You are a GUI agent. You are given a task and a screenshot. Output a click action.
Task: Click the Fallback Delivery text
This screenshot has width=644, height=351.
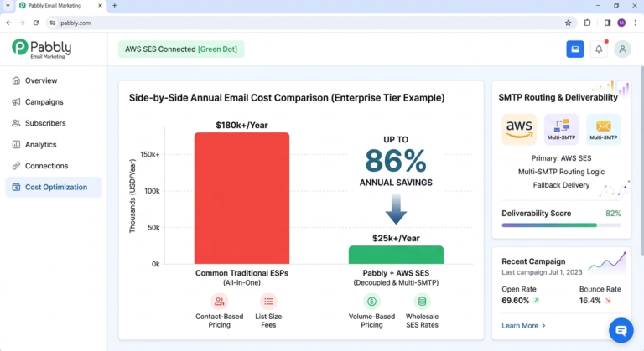coord(561,185)
